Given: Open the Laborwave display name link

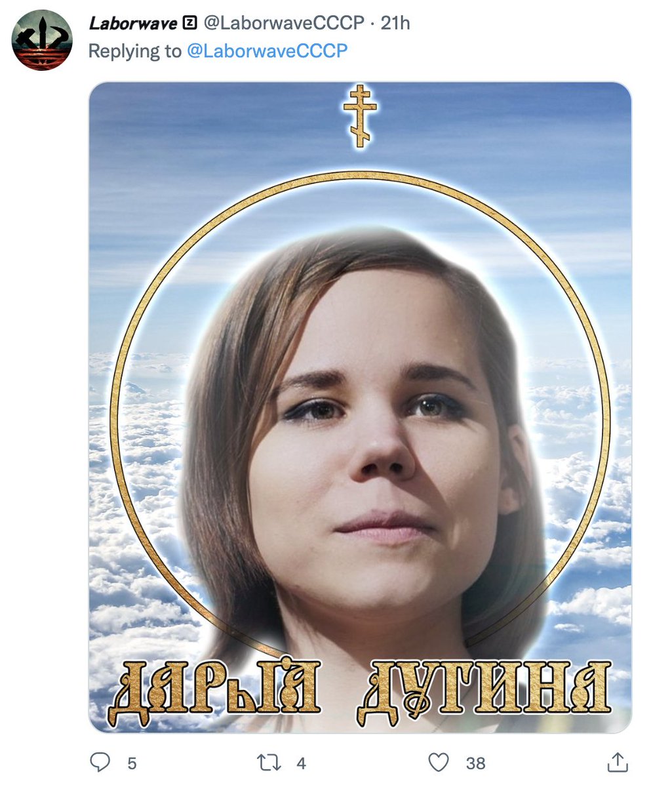Looking at the screenshot, I should 133,23.
